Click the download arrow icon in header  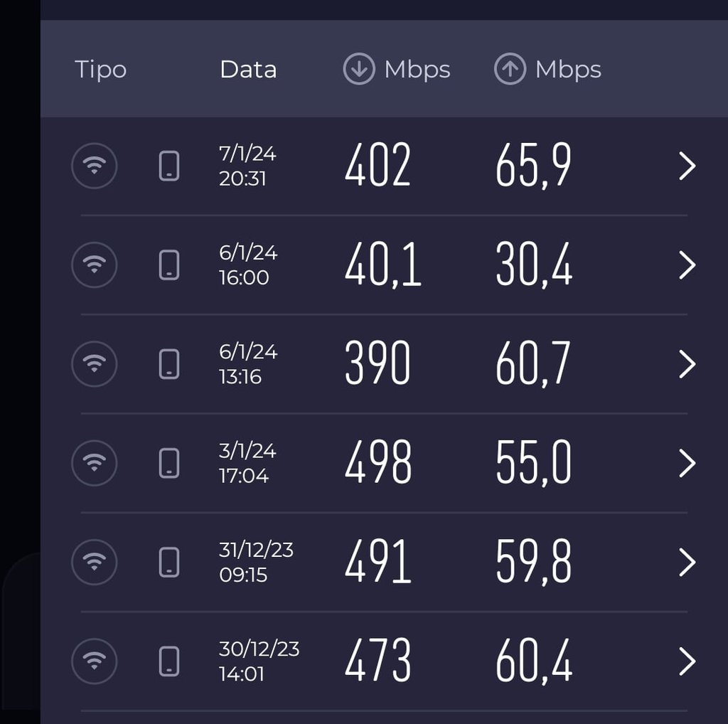pyautogui.click(x=358, y=69)
